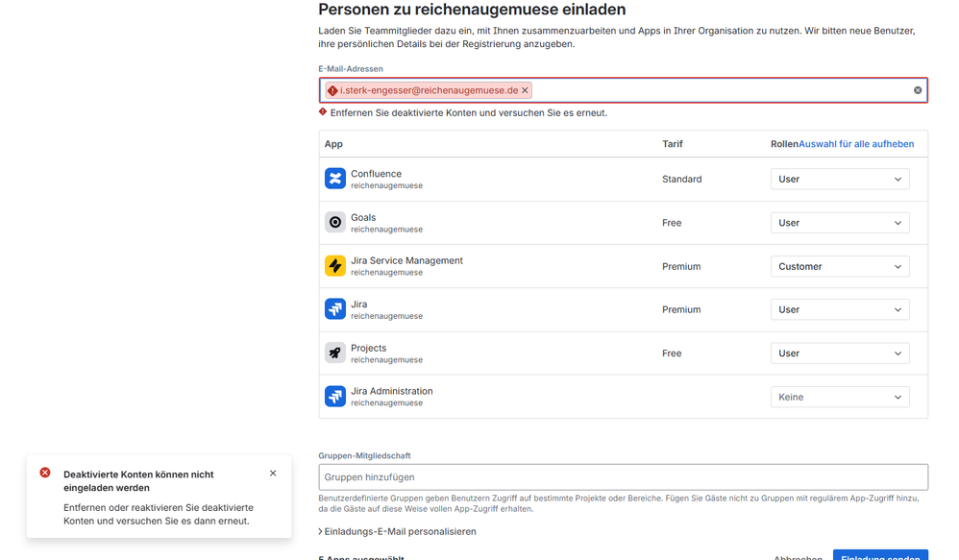Image resolution: width=959 pixels, height=560 pixels.
Task: Click the Projects app name
Action: pos(368,348)
